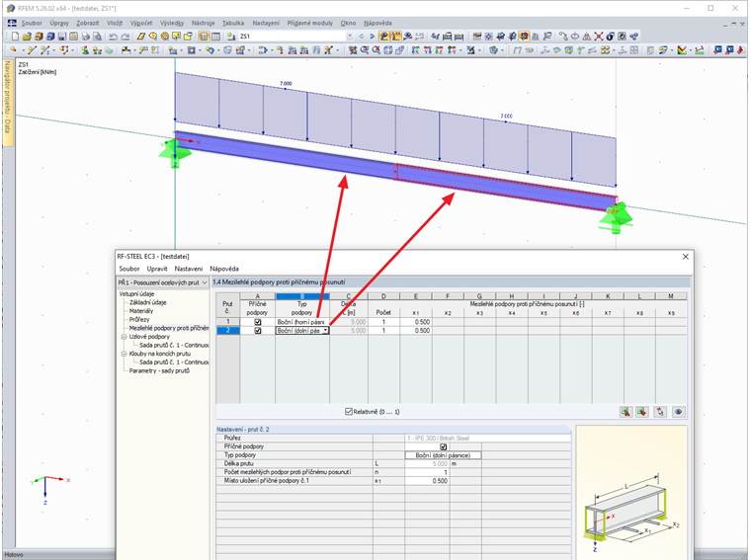Open the ZS1 load case dropdown
751x560 pixels.
350,37
